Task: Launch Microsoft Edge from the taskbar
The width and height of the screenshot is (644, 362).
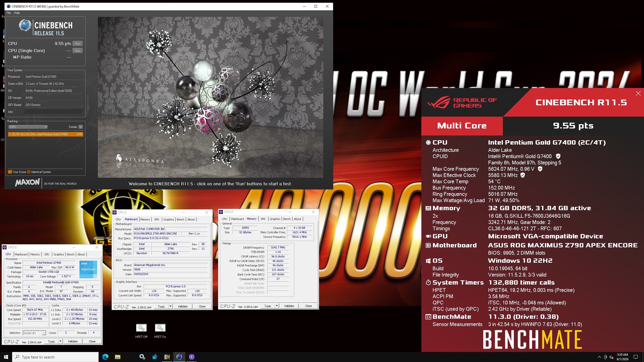Action: [105, 357]
